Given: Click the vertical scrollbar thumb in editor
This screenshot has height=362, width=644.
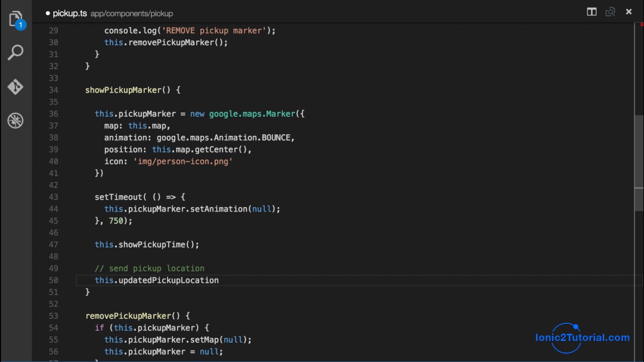Looking at the screenshot, I should [x=638, y=163].
